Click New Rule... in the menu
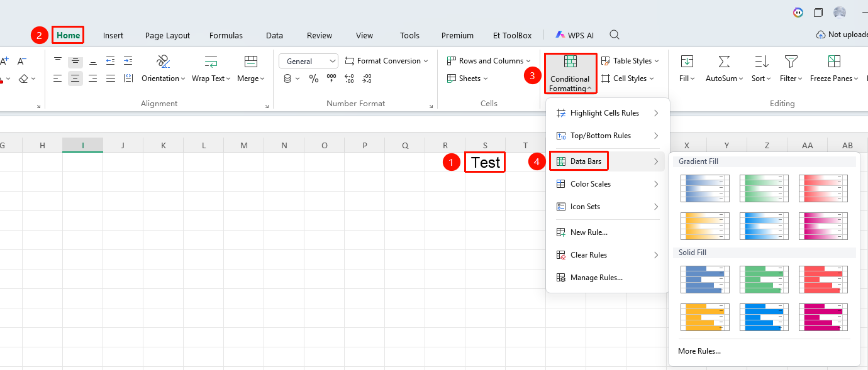 pos(608,232)
